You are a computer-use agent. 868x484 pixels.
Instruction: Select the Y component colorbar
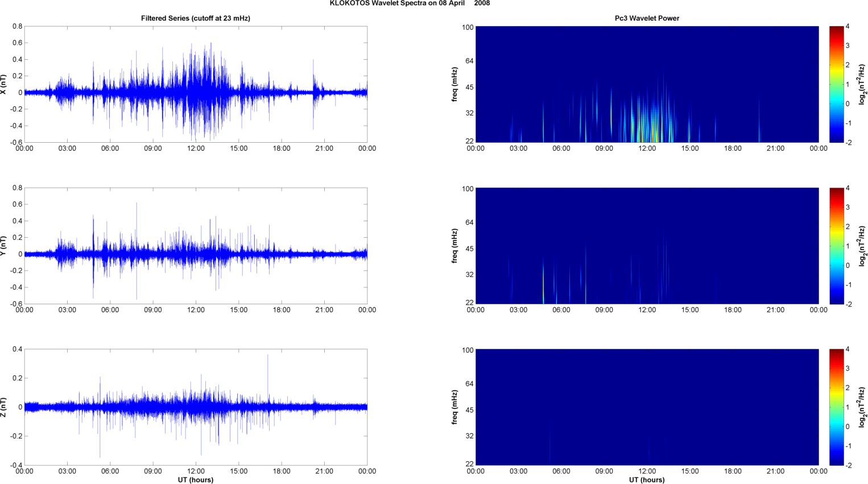click(x=836, y=246)
